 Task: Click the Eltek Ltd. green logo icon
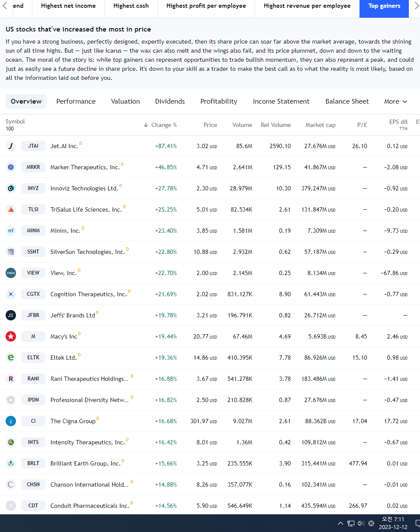(11, 358)
